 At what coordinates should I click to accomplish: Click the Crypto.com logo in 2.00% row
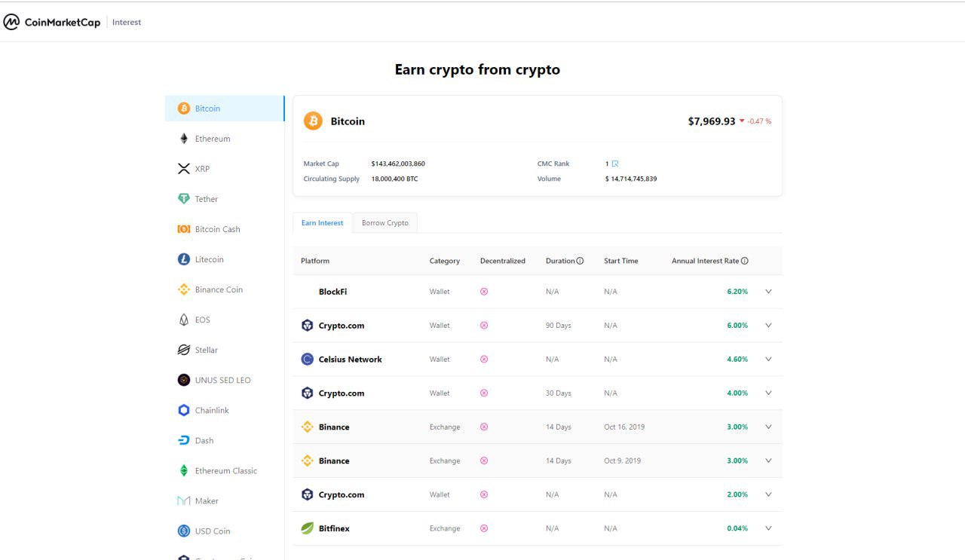(x=307, y=494)
